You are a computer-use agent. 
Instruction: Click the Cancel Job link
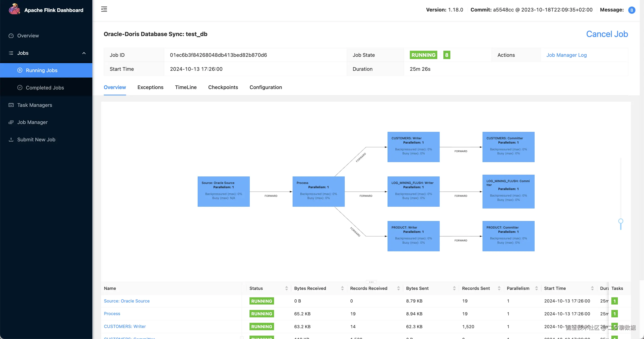click(607, 34)
